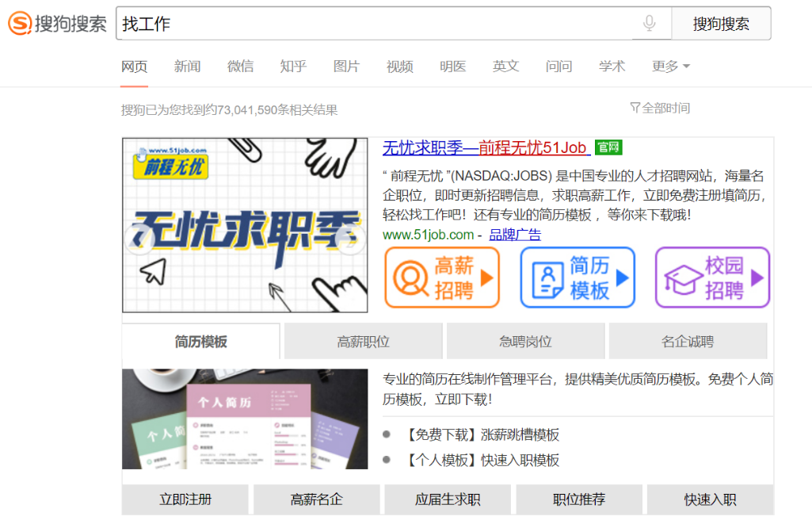Viewport: 812px width, 524px height.
Task: Click the 搜狗搜索 search button
Action: (x=721, y=23)
